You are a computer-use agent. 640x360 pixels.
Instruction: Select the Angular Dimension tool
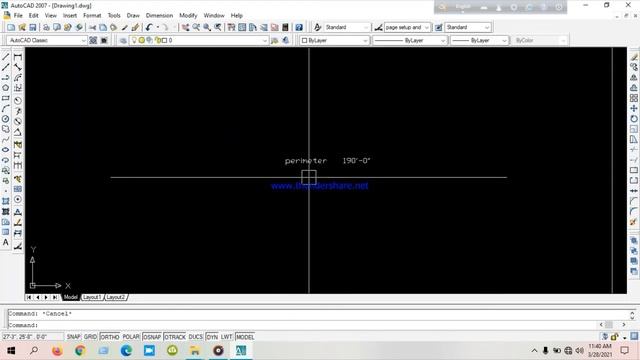[x=18, y=132]
